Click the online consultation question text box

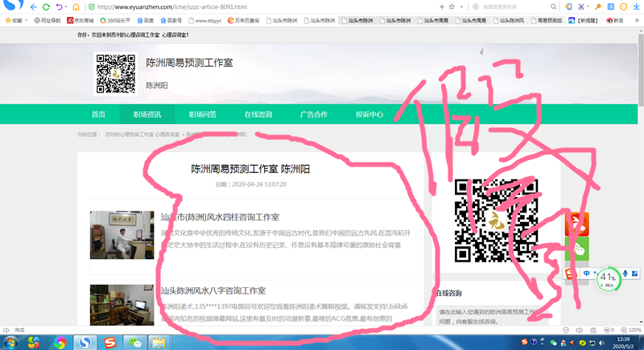point(493,316)
